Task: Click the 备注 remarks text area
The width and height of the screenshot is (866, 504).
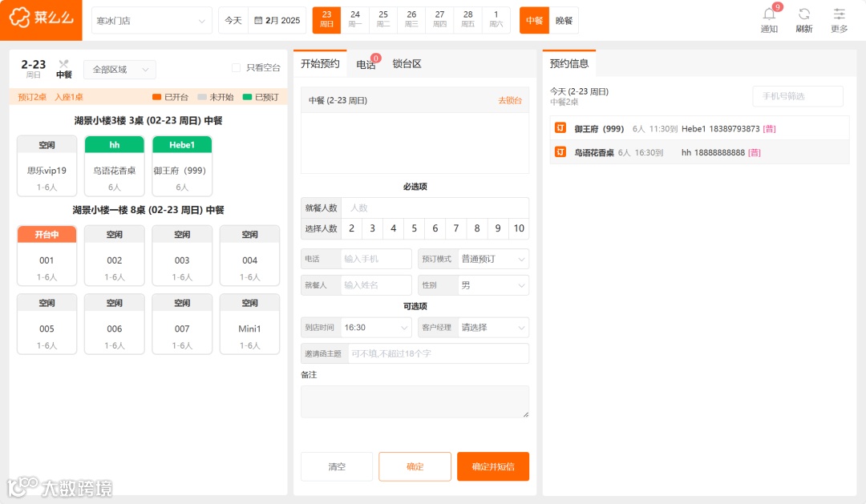Action: tap(415, 401)
